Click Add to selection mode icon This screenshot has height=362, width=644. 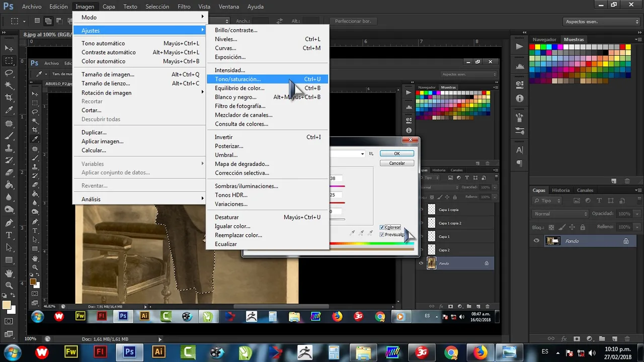(48, 21)
